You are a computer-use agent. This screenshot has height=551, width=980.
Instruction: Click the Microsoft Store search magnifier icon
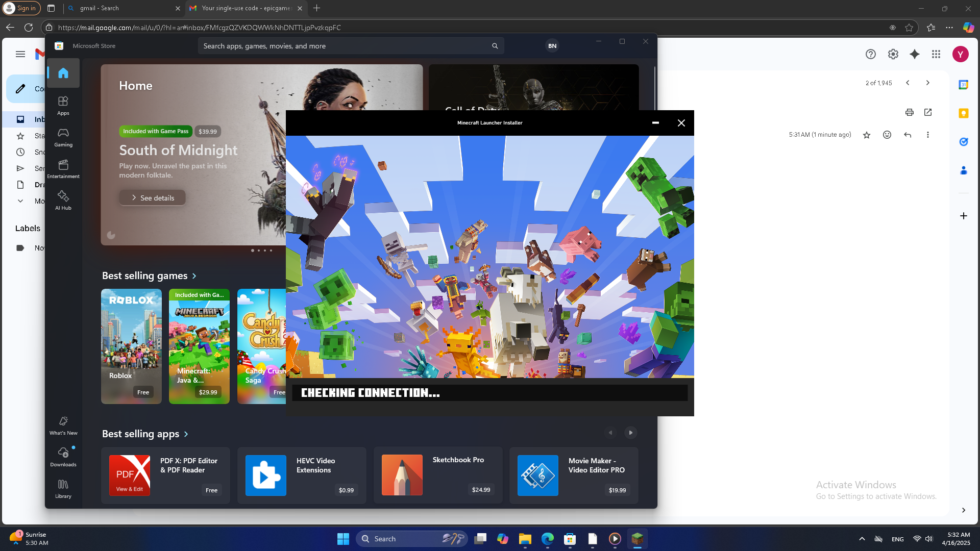495,46
